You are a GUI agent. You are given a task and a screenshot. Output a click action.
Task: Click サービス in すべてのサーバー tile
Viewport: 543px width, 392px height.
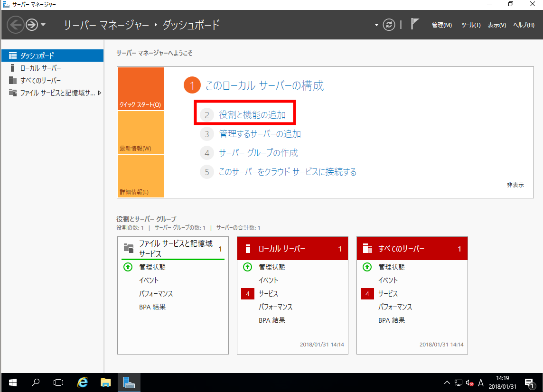click(388, 294)
